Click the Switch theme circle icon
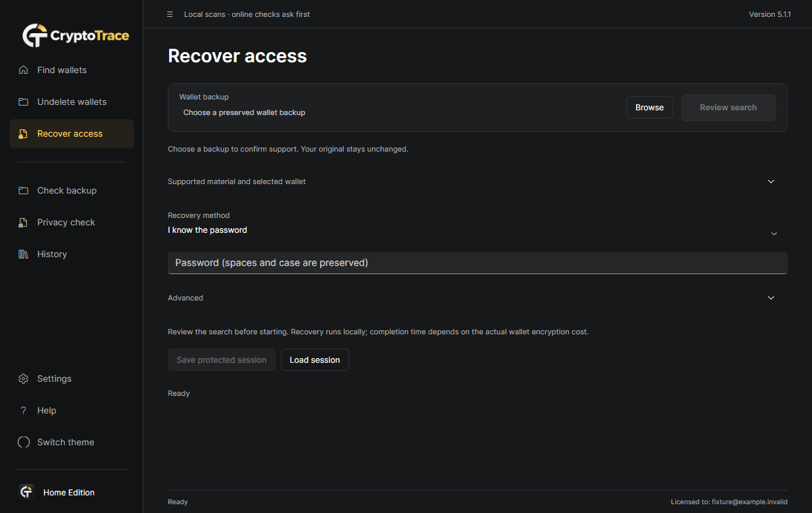This screenshot has width=812, height=513. pos(24,442)
